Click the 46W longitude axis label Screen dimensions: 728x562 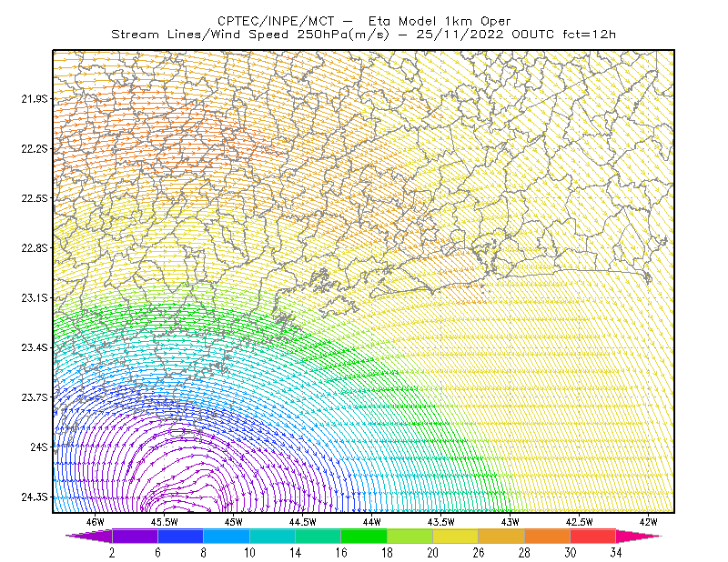pyautogui.click(x=95, y=522)
